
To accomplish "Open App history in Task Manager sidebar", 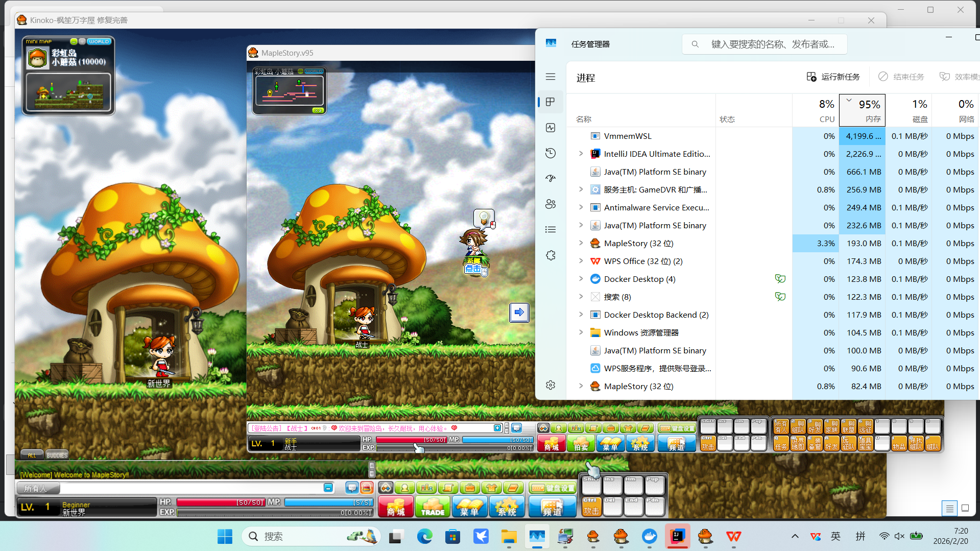I will (551, 153).
